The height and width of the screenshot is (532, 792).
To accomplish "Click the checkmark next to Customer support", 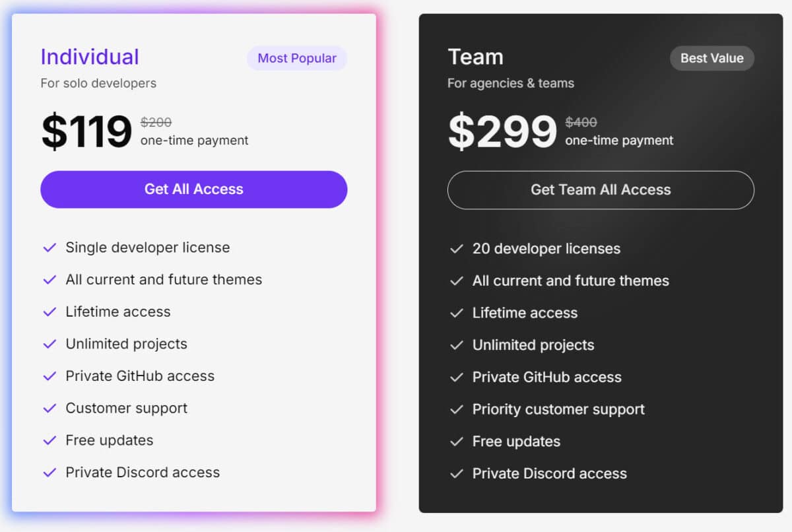I will [49, 408].
